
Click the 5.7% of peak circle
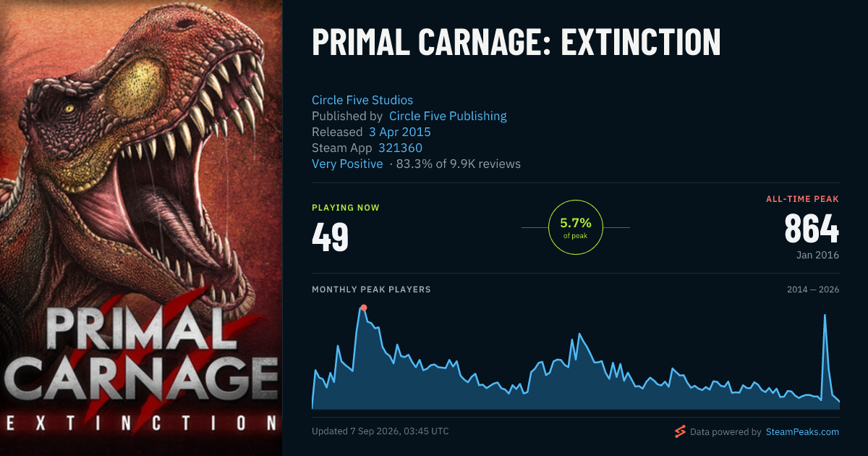[576, 227]
